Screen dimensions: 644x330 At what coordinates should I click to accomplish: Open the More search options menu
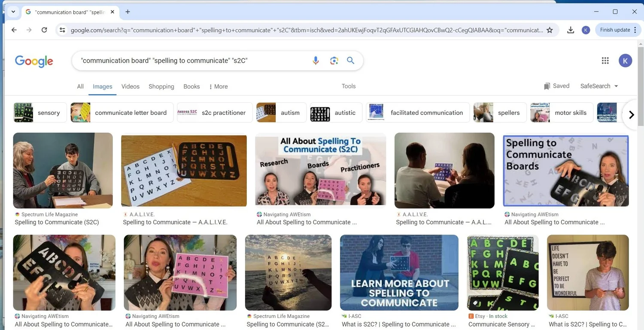pos(218,86)
